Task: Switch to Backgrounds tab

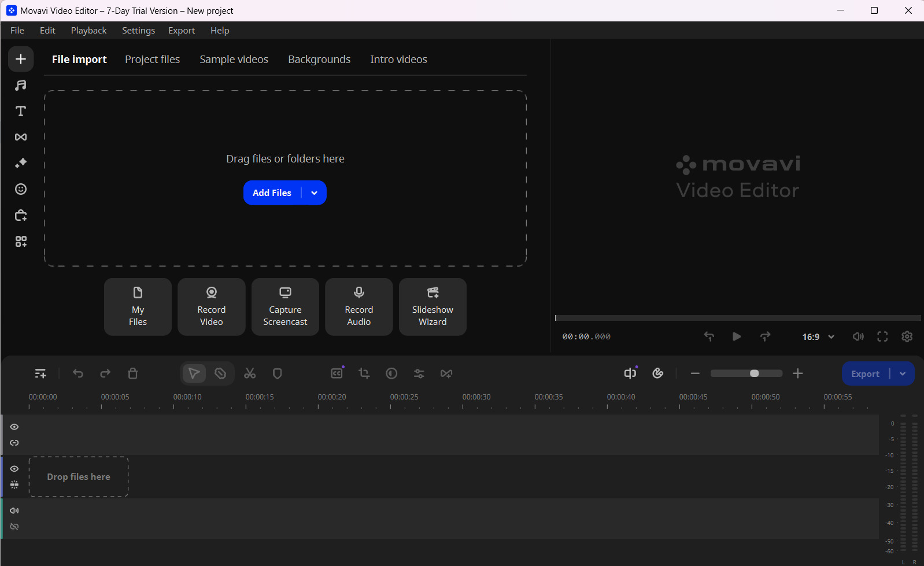Action: 319,60
